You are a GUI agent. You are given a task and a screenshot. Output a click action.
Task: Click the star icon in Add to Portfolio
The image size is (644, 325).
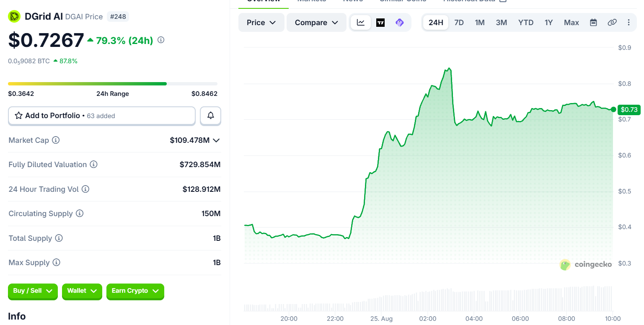(18, 116)
